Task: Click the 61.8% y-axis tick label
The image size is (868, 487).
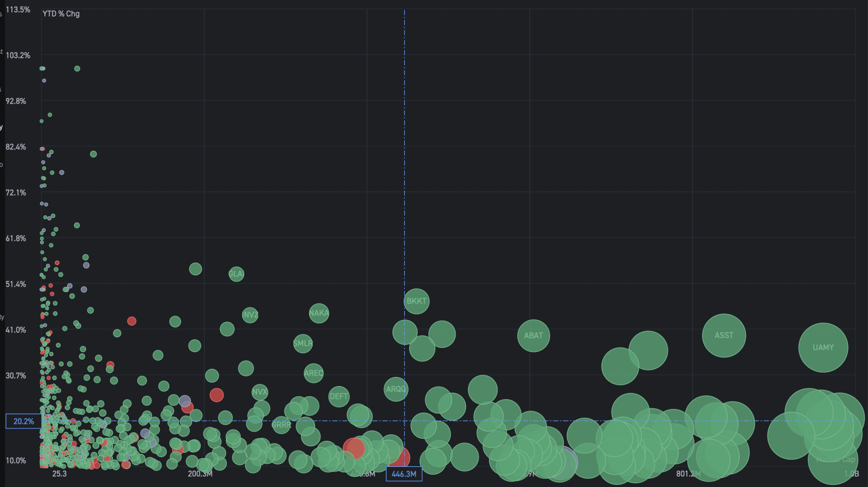Action: click(16, 239)
